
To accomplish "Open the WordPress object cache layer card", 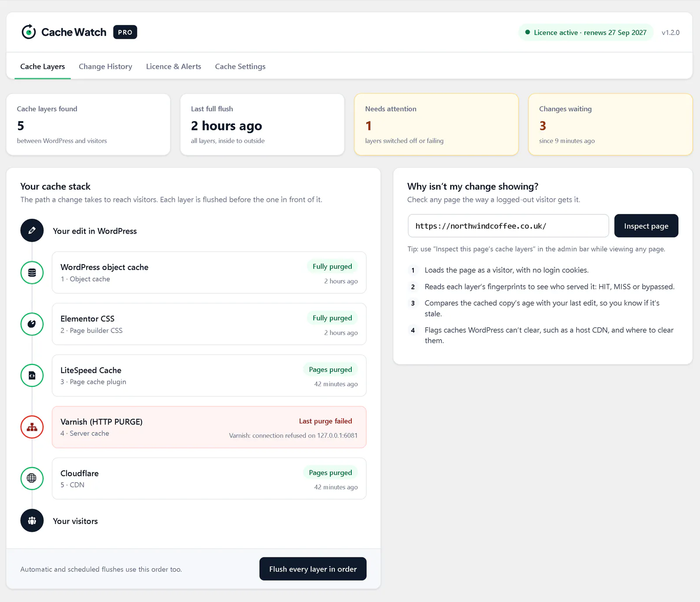I will pos(209,273).
